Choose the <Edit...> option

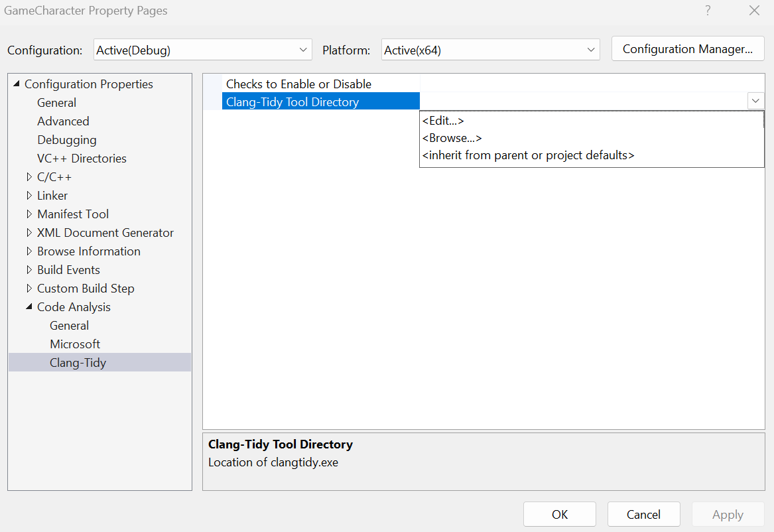pos(443,121)
